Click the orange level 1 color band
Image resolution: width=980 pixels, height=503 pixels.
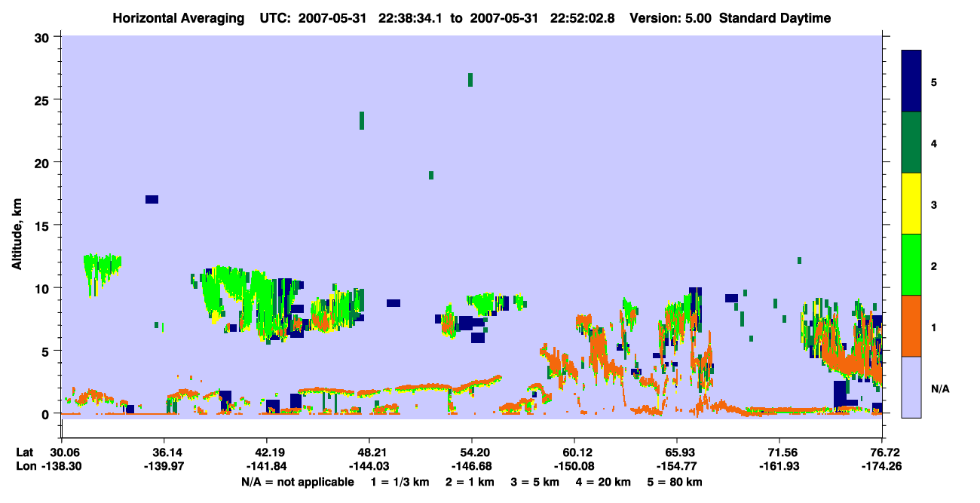coord(911,326)
